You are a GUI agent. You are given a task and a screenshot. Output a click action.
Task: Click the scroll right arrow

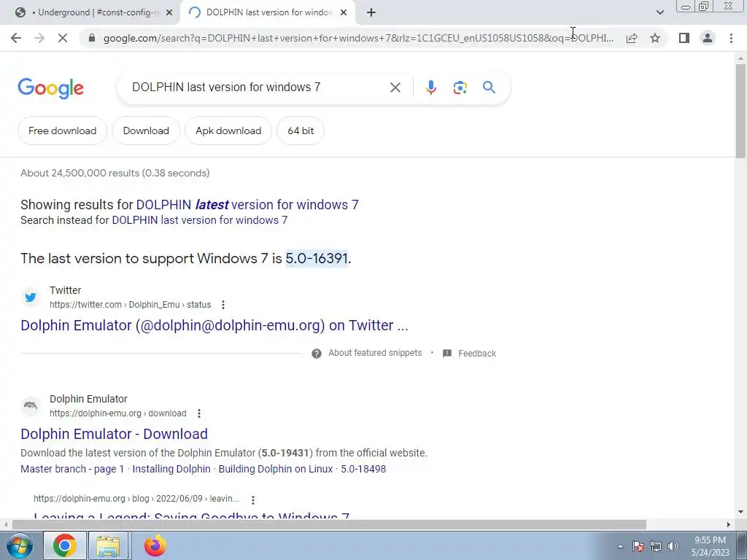click(729, 525)
